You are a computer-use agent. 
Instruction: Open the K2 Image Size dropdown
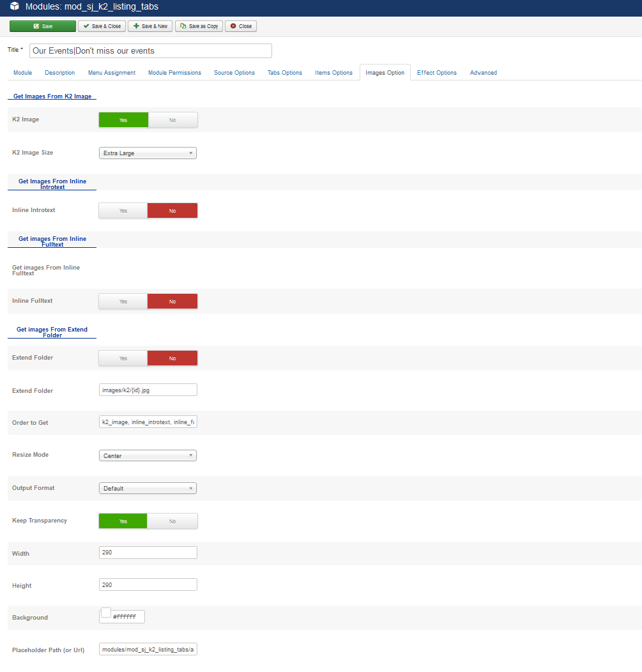click(148, 153)
